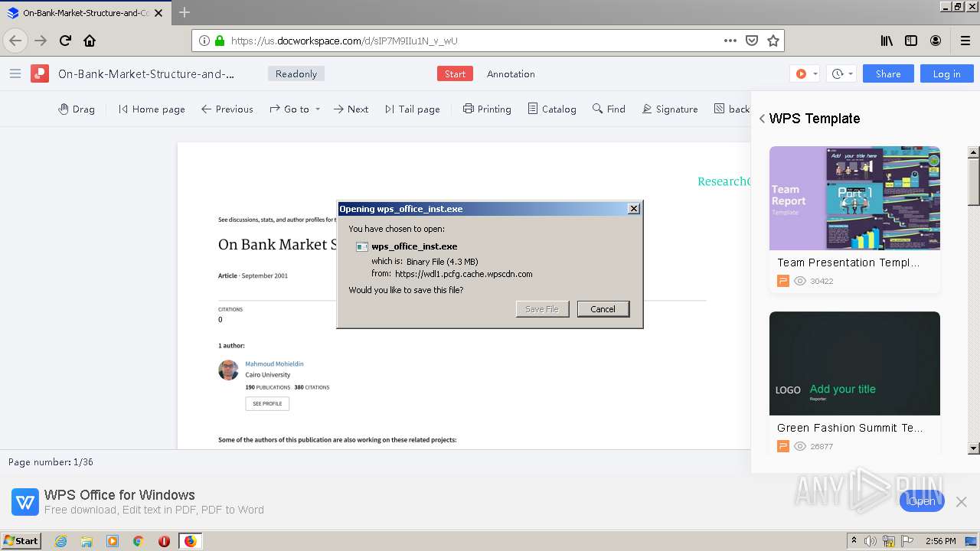Expand the Go to dropdown arrow

tap(318, 109)
